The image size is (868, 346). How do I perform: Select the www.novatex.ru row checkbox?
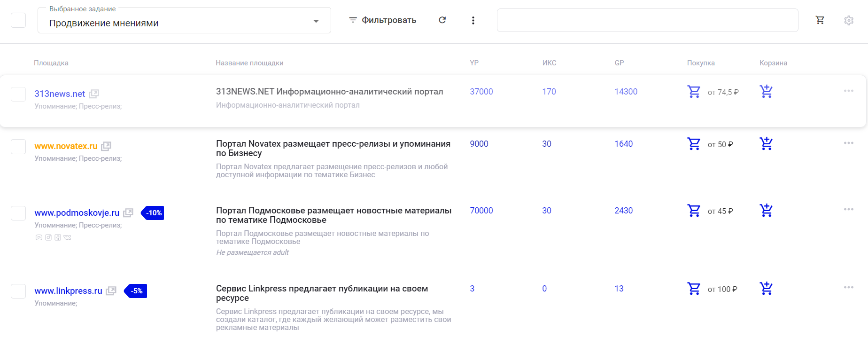[18, 147]
